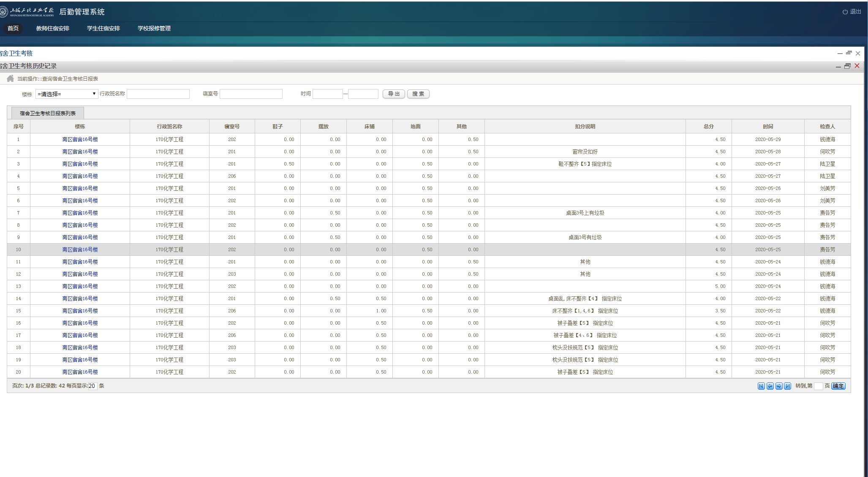The image size is (868, 477).
Task: Go to the first page of records
Action: point(761,386)
